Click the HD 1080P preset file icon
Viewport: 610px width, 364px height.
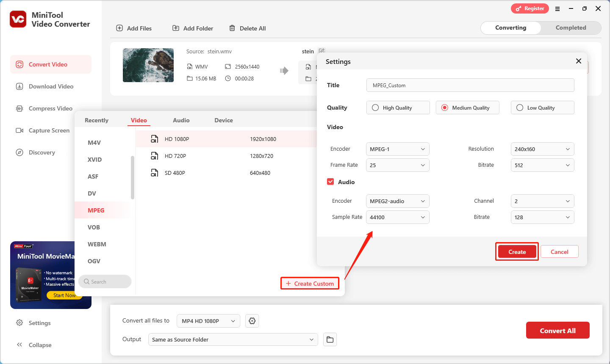[x=155, y=139]
